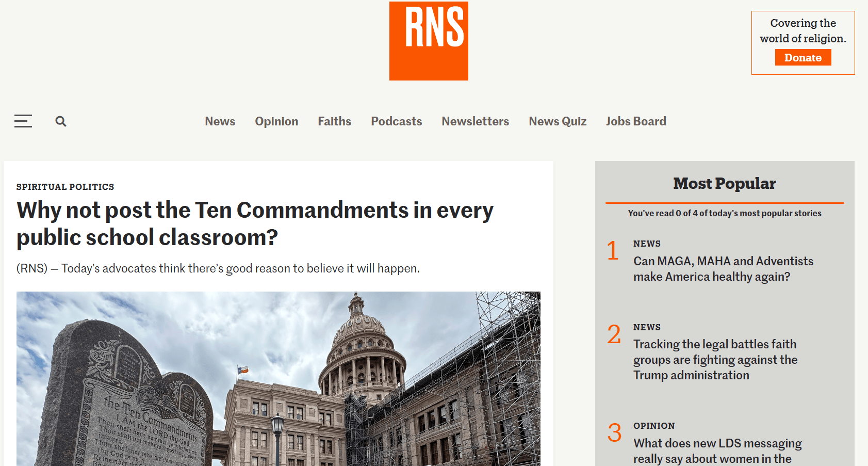Go to Newsletters

point(475,121)
